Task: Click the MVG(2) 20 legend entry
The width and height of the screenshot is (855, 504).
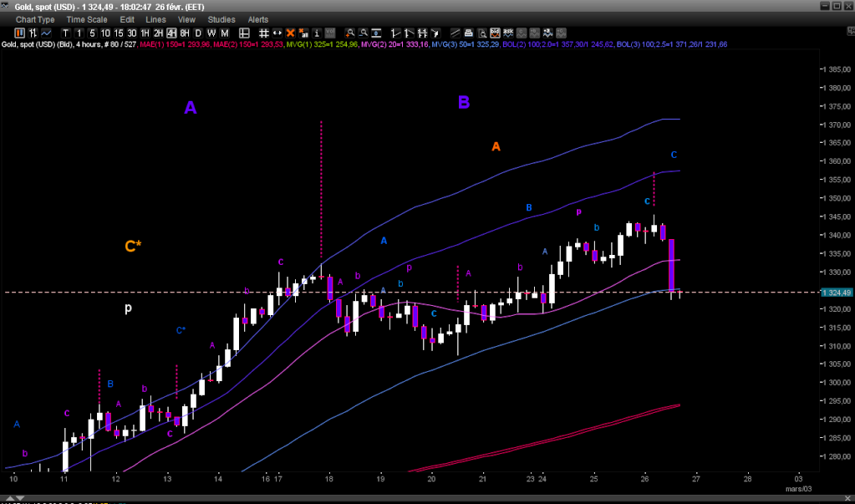Action: click(394, 45)
